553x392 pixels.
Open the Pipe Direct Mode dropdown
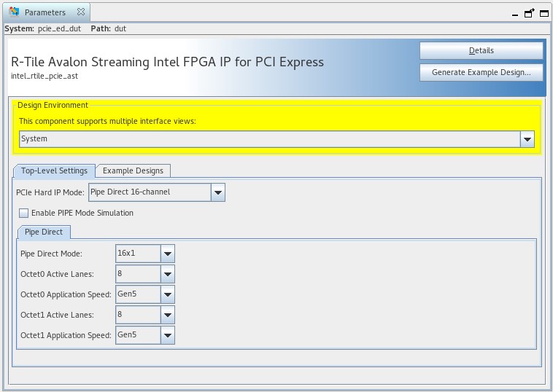pos(167,254)
